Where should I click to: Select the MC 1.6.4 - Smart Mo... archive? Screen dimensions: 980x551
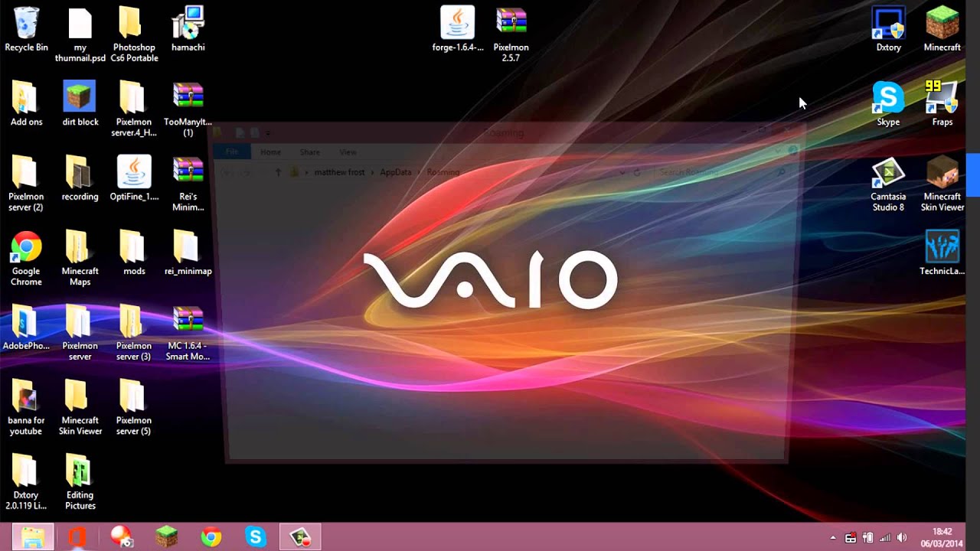click(x=188, y=334)
